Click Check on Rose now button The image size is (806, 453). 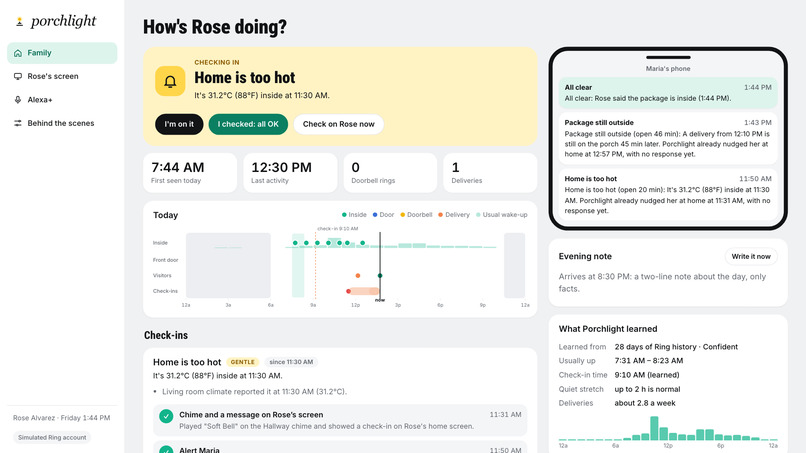pos(339,124)
